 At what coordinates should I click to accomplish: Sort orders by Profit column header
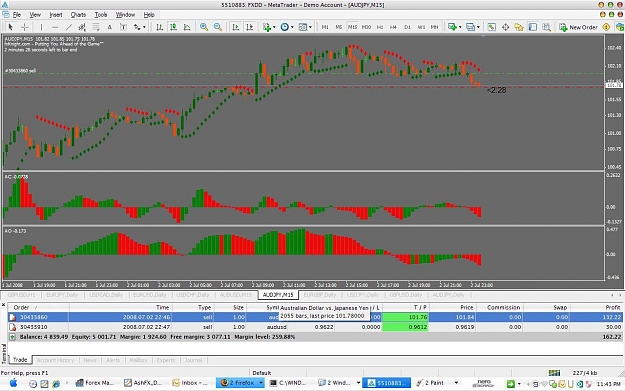(x=597, y=307)
